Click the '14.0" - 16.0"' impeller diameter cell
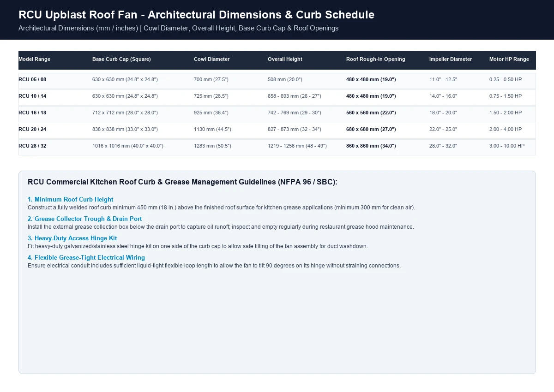554x392 pixels. [443, 96]
